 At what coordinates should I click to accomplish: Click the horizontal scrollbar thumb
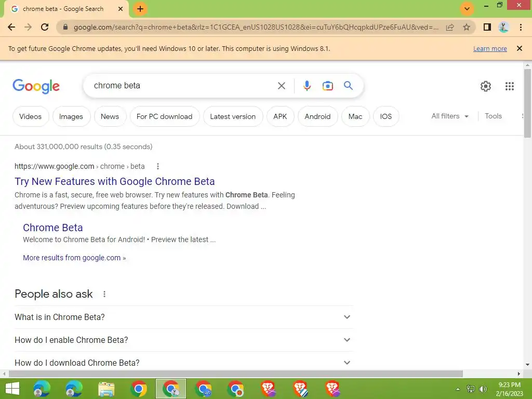point(236,374)
